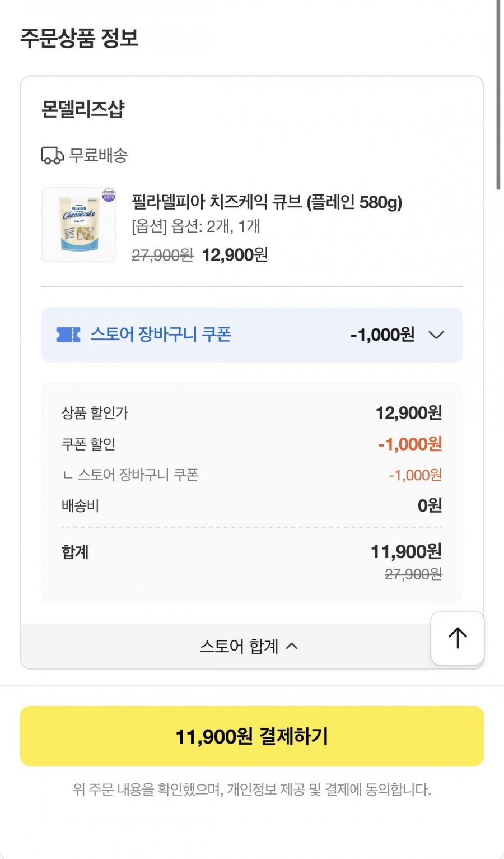The height and width of the screenshot is (859, 504).
Task: Open the 필라델피아 치즈케익 큐브 product title
Action: 267,202
